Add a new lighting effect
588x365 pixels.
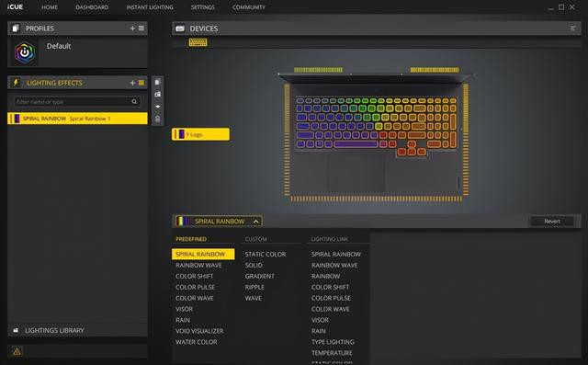tap(132, 83)
